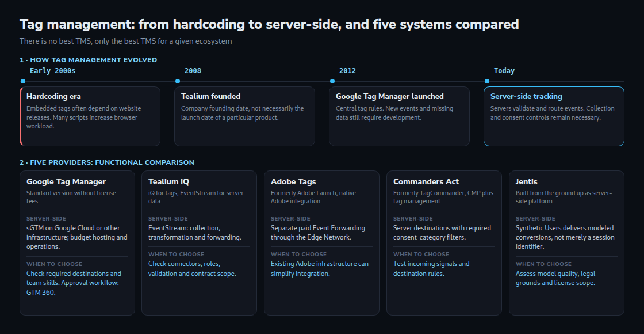This screenshot has width=644, height=334.
Task: Click the 'Server-side tracking' card title
Action: (526, 96)
